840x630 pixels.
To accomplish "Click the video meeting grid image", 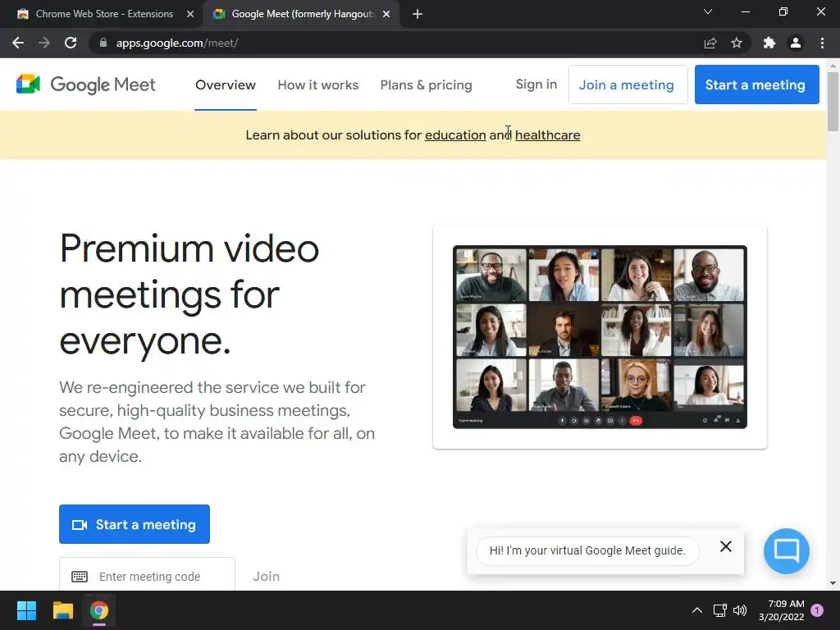I will pyautogui.click(x=600, y=337).
